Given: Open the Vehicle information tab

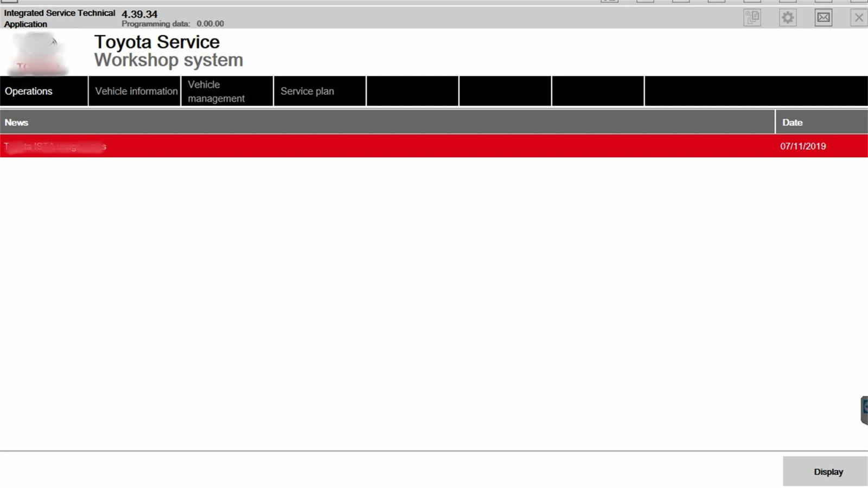Looking at the screenshot, I should point(135,91).
